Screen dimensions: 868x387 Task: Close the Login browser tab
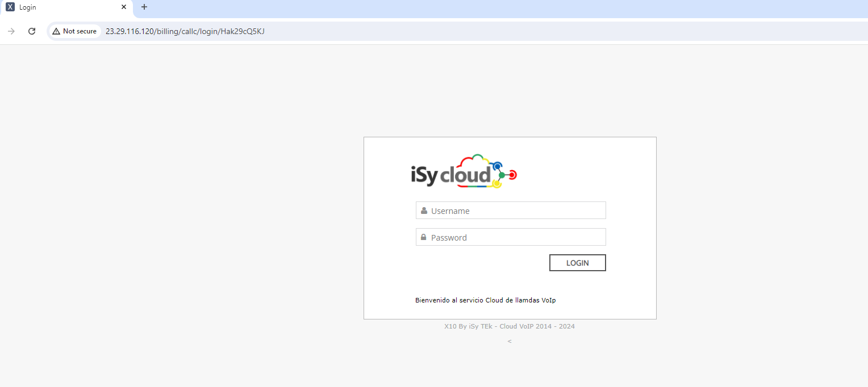(x=124, y=7)
